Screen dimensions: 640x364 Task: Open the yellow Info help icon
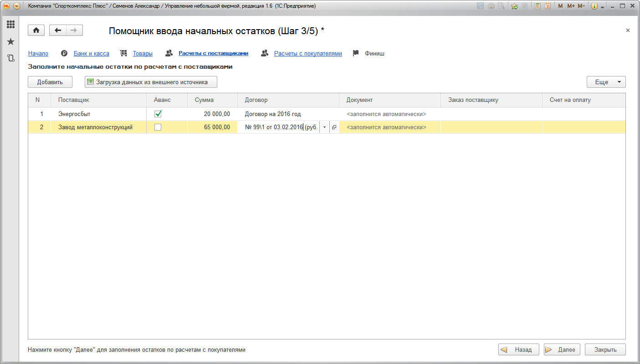(594, 6)
